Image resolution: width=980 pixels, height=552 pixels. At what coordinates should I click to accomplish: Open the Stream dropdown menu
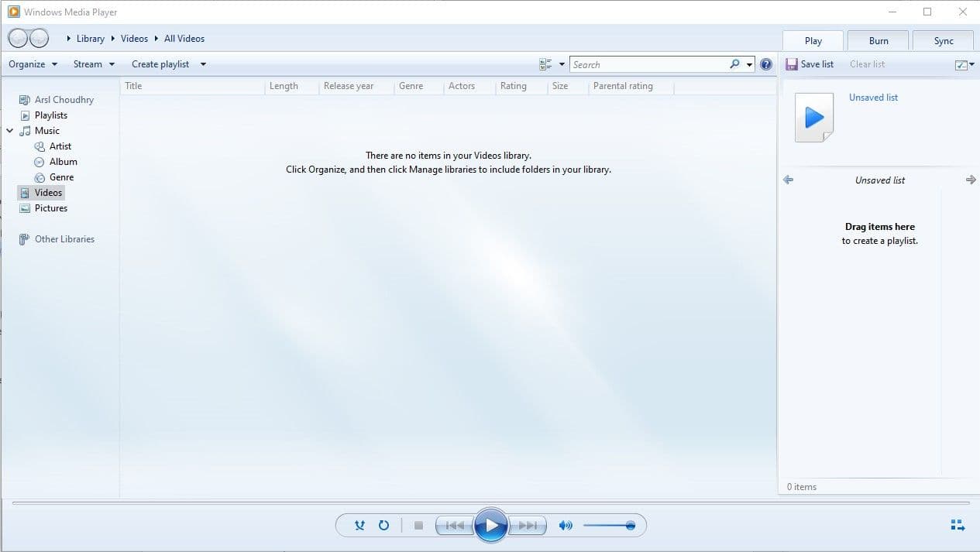pos(94,64)
